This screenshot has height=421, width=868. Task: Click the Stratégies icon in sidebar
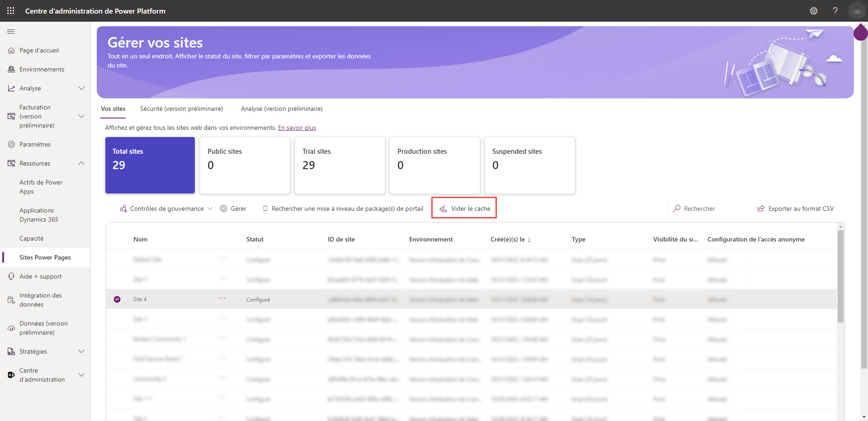point(11,351)
